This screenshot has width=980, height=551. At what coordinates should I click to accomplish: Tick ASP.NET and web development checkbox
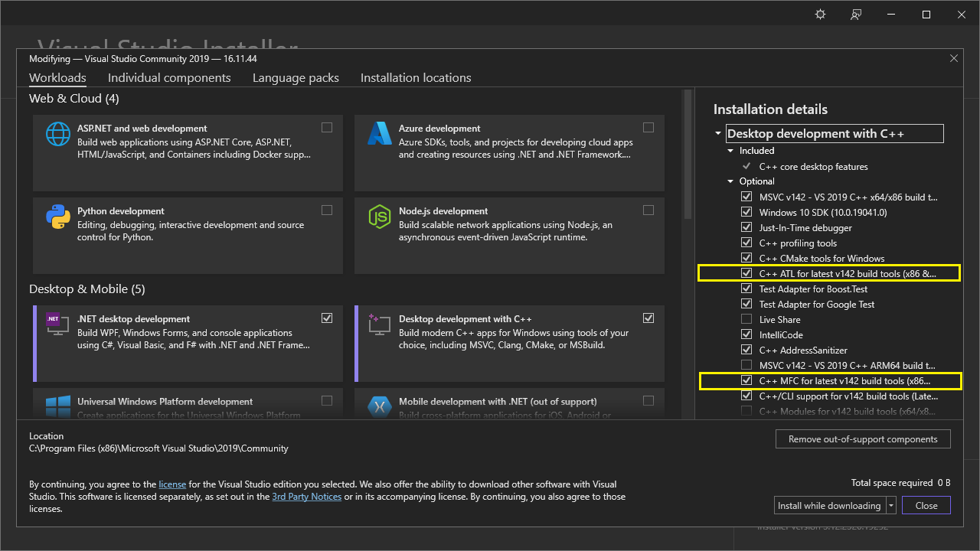[327, 128]
